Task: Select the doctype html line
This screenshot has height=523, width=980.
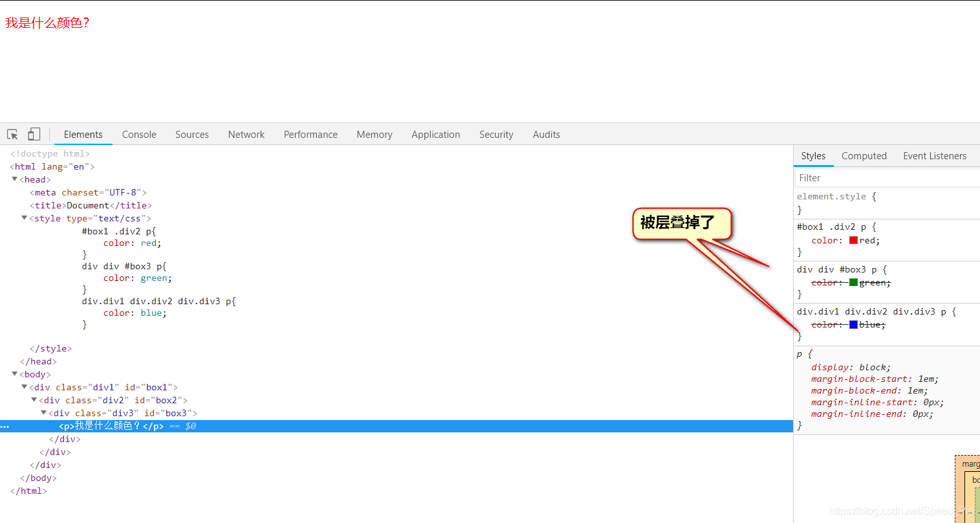Action: (50, 153)
